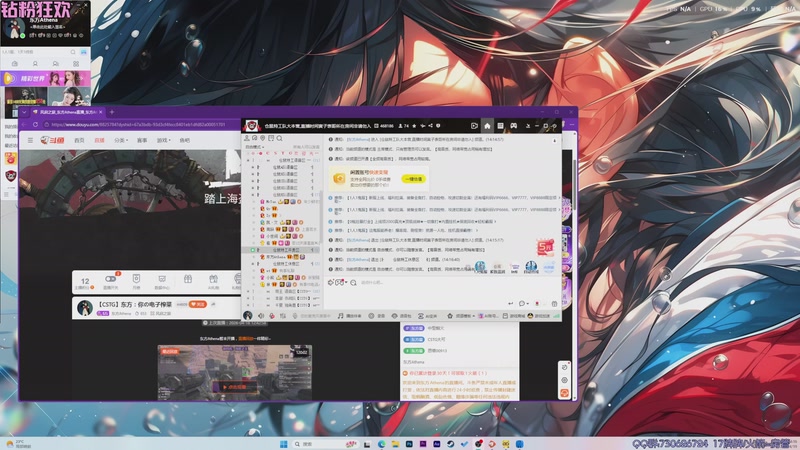The width and height of the screenshot is (800, 450).
Task: Click the game controller icon in YY top bar
Action: [x=513, y=126]
